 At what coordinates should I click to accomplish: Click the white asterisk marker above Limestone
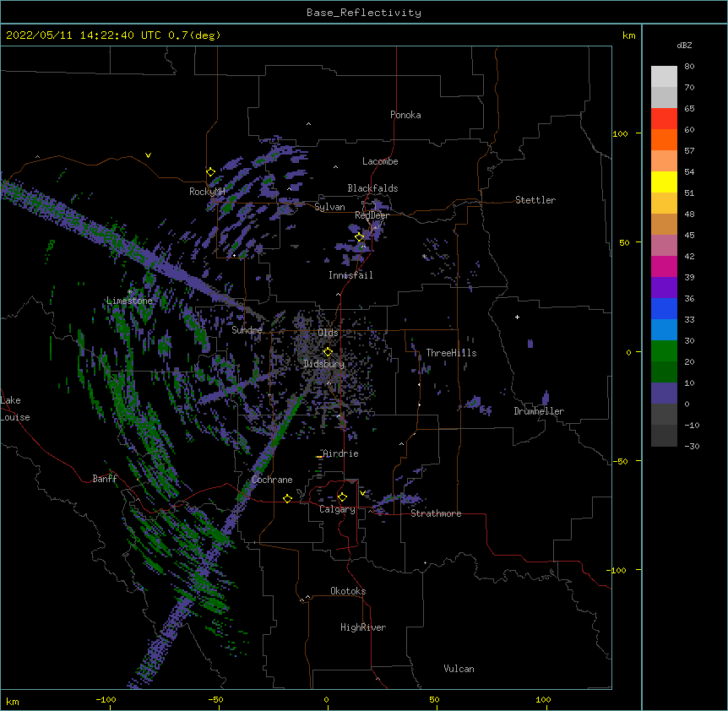(x=129, y=292)
